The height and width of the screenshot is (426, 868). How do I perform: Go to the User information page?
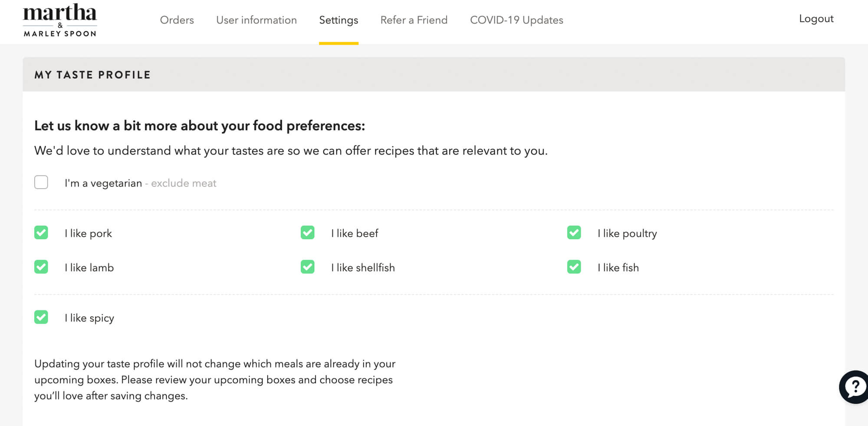coord(256,20)
